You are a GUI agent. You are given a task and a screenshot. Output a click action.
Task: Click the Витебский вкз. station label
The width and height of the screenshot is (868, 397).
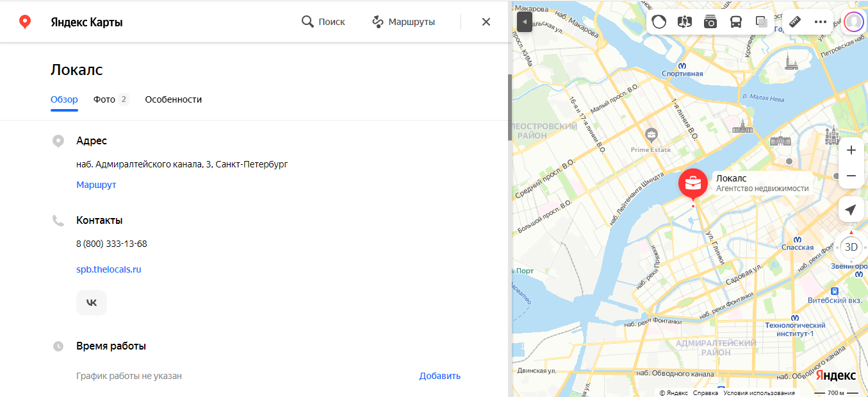pyautogui.click(x=833, y=300)
